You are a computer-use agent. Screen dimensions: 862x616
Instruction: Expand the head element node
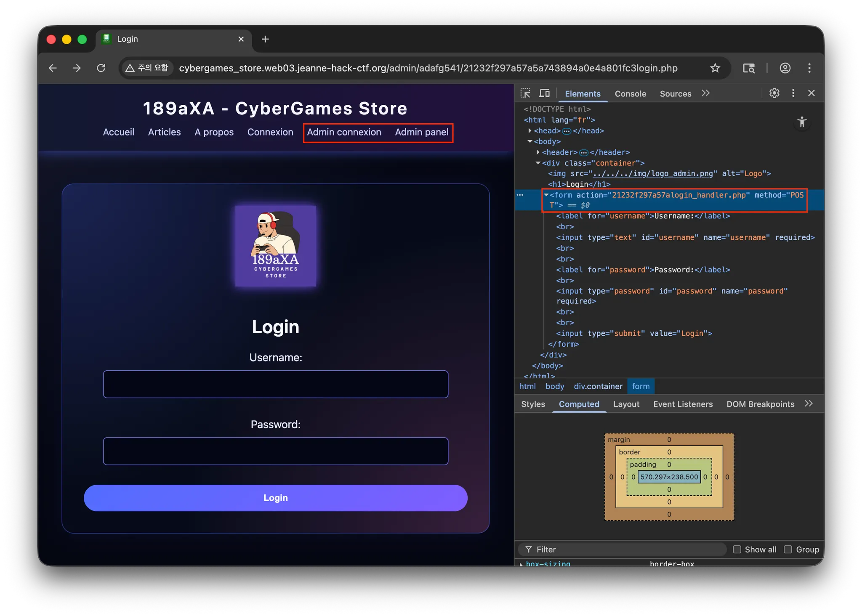click(x=530, y=131)
